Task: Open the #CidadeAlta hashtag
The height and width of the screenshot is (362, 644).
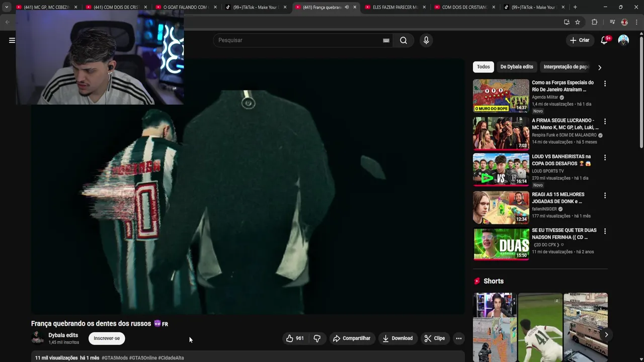Action: (x=171, y=358)
